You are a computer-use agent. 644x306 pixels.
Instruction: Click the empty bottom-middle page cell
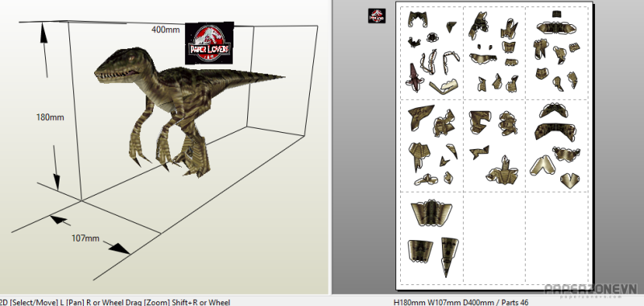coord(494,238)
